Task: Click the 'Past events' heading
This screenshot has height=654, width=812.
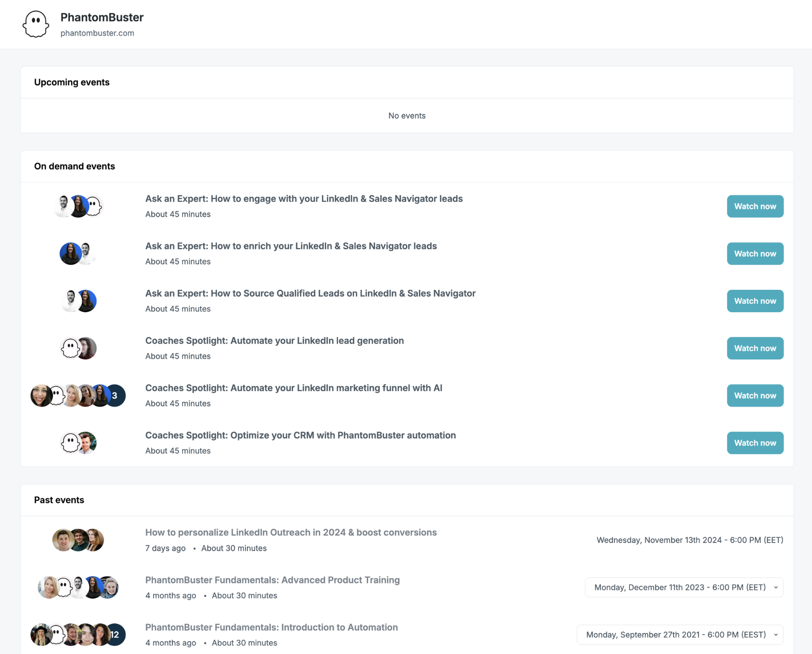Action: point(59,500)
